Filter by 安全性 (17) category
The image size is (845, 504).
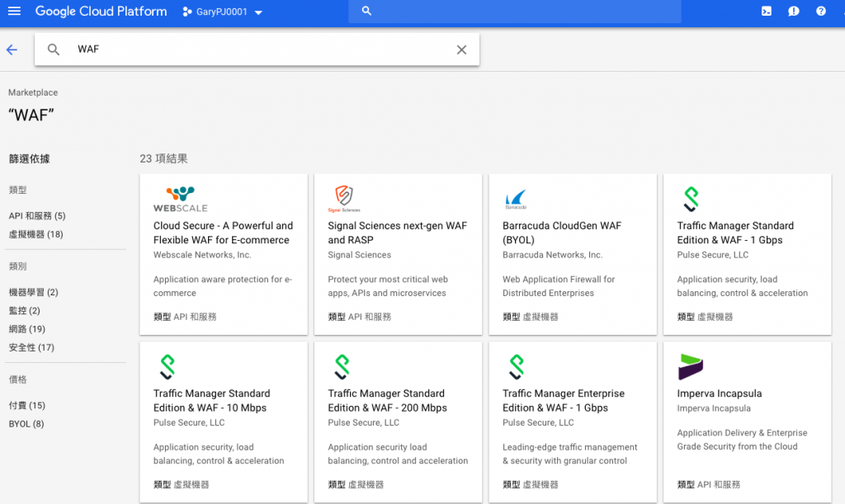pos(31,347)
